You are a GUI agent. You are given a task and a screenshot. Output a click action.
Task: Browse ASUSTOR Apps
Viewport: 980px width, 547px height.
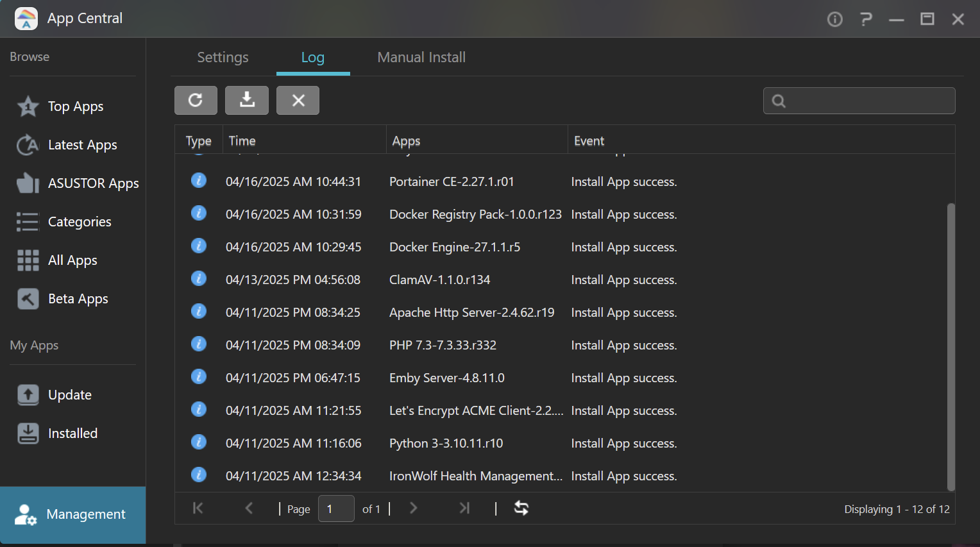point(93,183)
